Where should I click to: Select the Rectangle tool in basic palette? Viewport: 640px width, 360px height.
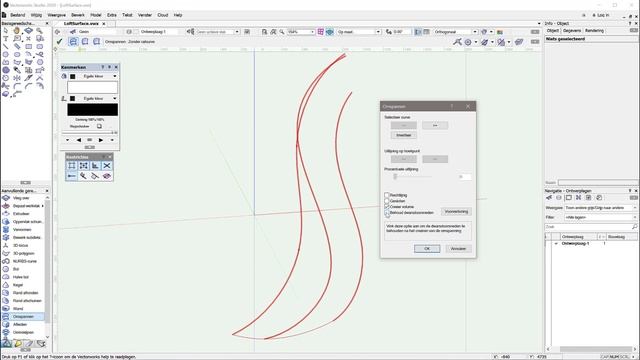point(28,47)
